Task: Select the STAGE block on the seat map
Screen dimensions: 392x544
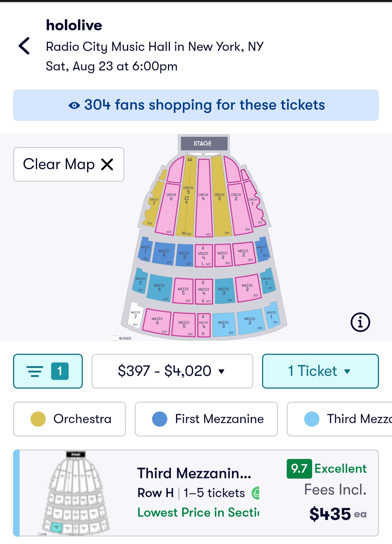Action: (x=203, y=143)
